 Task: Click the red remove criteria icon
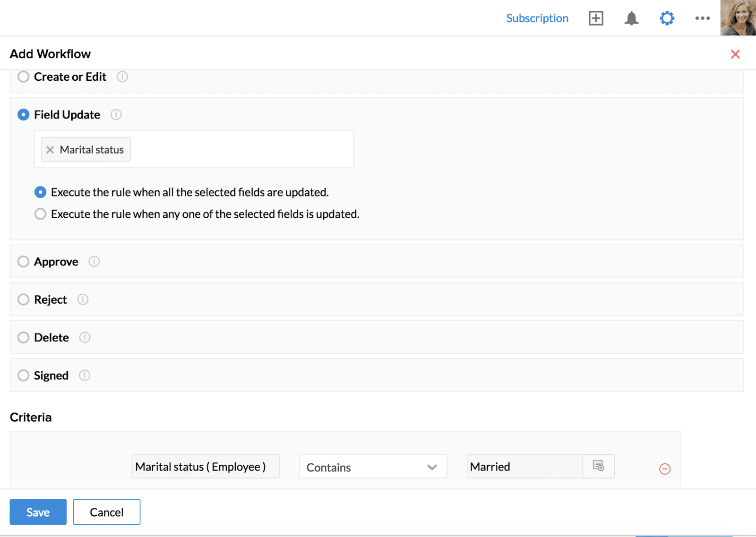tap(664, 469)
